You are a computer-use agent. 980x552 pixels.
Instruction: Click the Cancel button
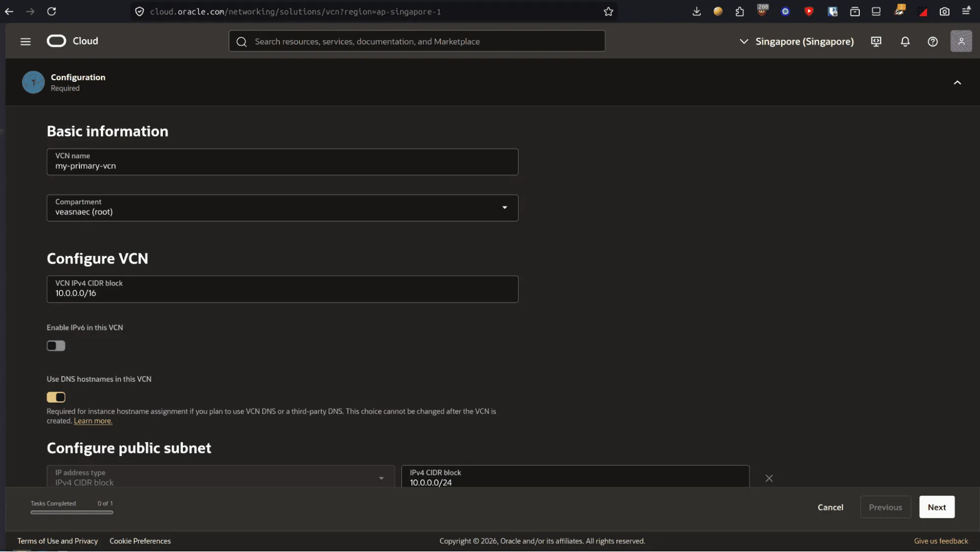click(x=830, y=507)
